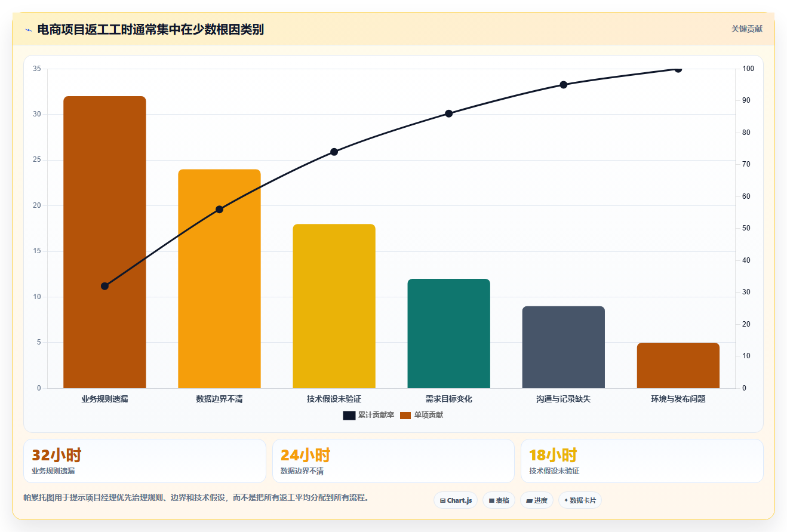
Task: Click the 沟通与记录缺失 gray bar
Action: coord(563,347)
